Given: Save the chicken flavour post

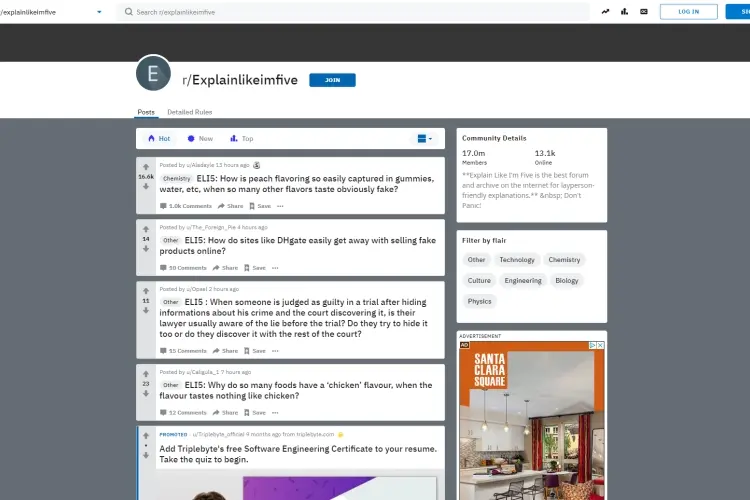Looking at the screenshot, I should pos(255,412).
